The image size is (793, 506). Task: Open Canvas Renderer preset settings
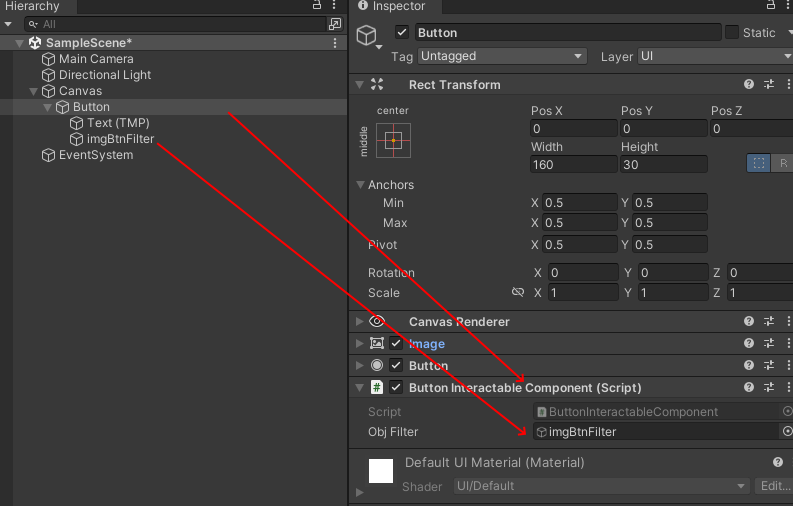pyautogui.click(x=769, y=321)
